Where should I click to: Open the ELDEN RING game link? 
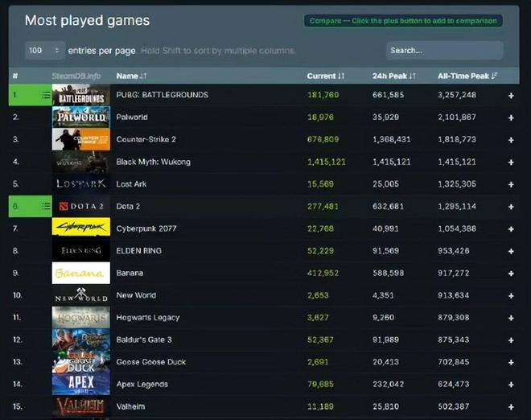pyautogui.click(x=140, y=251)
